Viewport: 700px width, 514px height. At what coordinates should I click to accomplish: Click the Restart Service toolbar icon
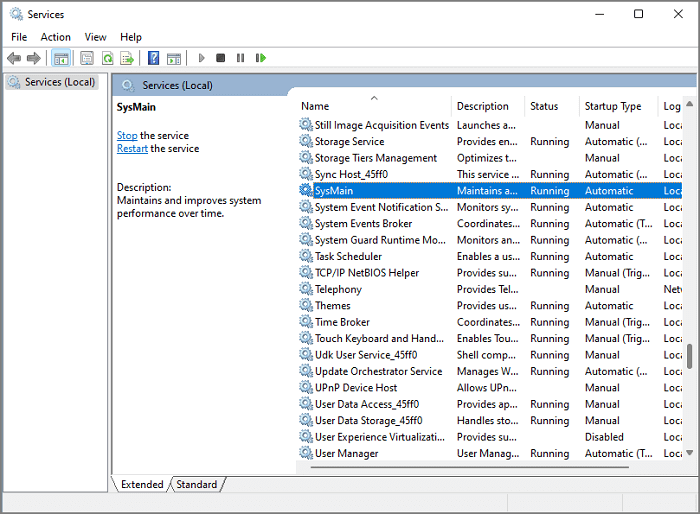pos(260,58)
